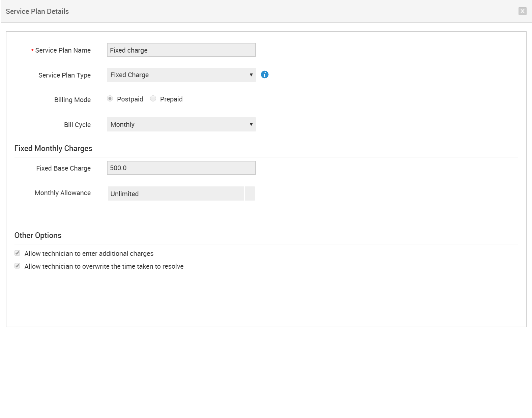Focus the Service Plan Name field

pyautogui.click(x=181, y=50)
